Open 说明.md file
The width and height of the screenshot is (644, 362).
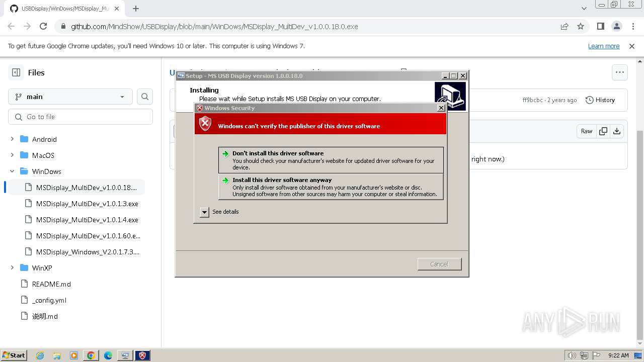(x=45, y=316)
